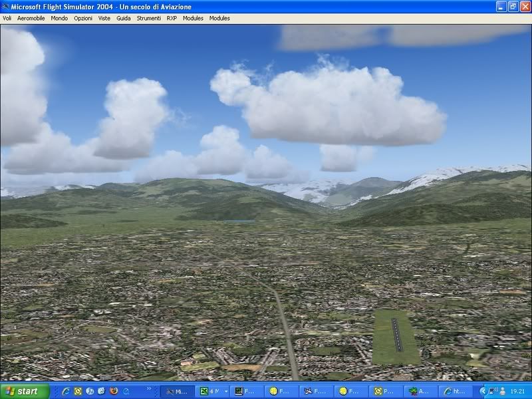Image resolution: width=532 pixels, height=399 pixels.
Task: Switch to the Mi... Flight Simulator taskbar button
Action: pos(177,392)
